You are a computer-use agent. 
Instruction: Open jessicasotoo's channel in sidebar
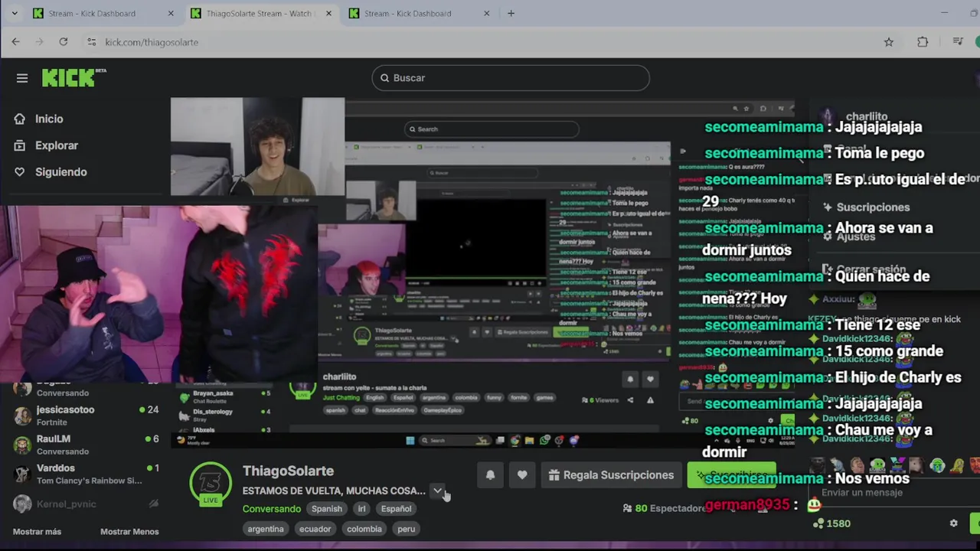pos(87,416)
